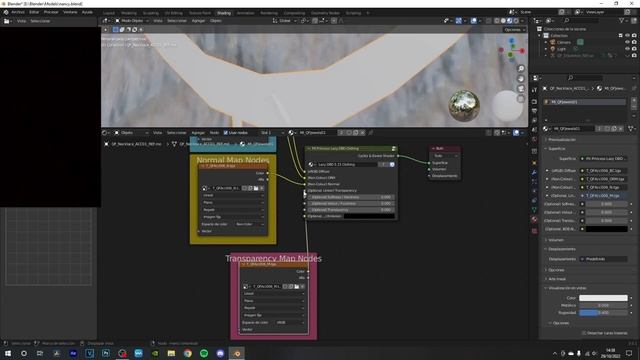640x360 pixels.
Task: Open the Archivo menu
Action: (18, 12)
